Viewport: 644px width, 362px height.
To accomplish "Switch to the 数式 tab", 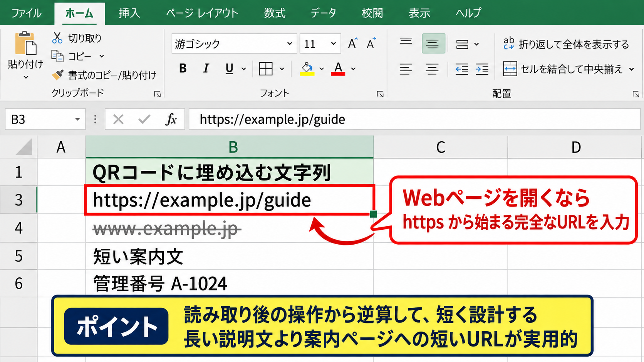I will coord(275,13).
